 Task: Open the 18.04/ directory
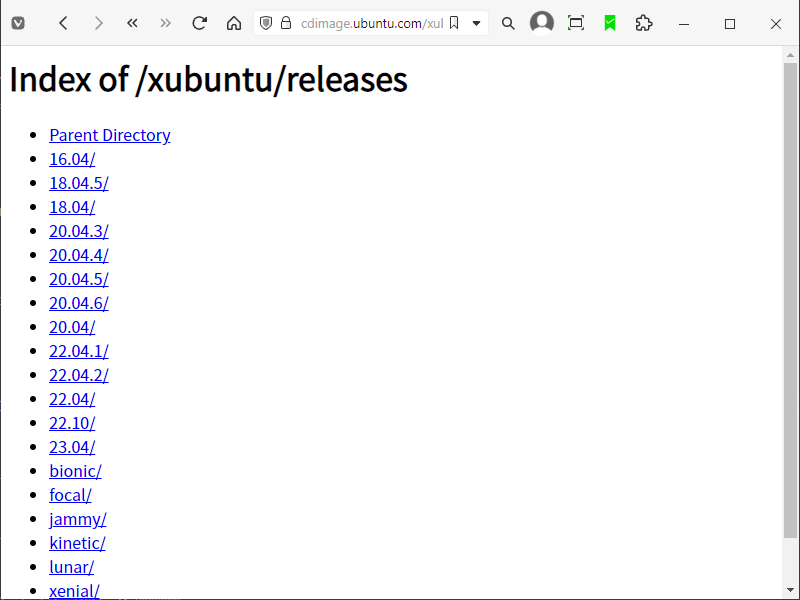coord(72,207)
